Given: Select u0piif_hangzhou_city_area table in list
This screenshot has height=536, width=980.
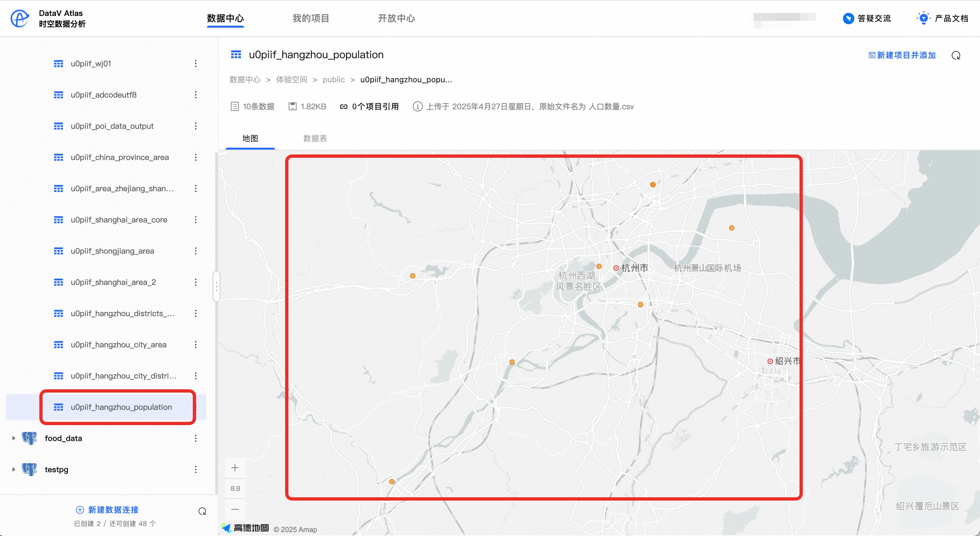Looking at the screenshot, I should click(x=118, y=345).
